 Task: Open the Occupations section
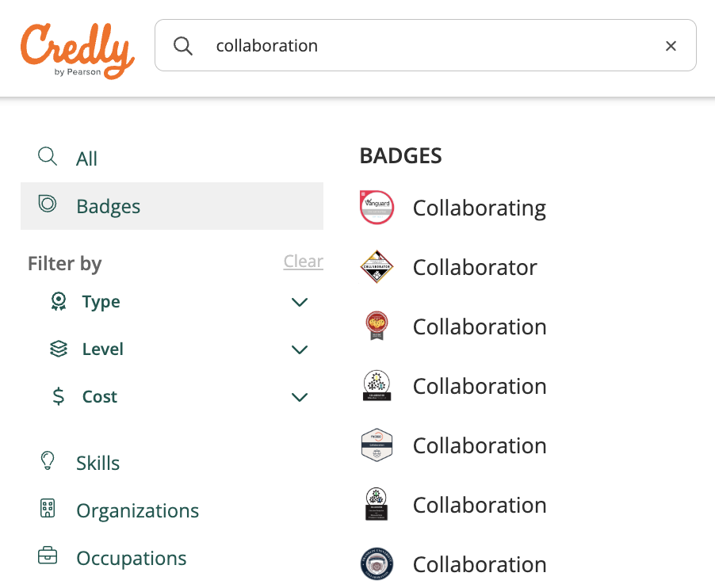coord(131,557)
